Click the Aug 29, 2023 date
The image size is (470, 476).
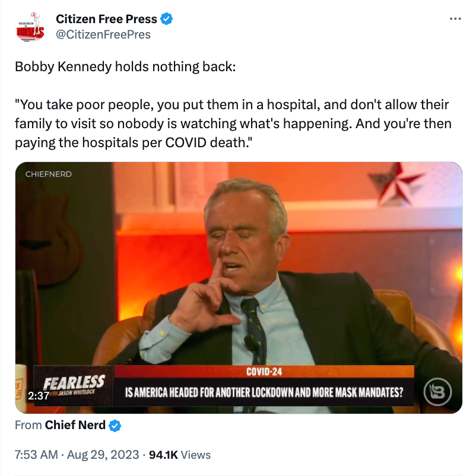tap(103, 455)
